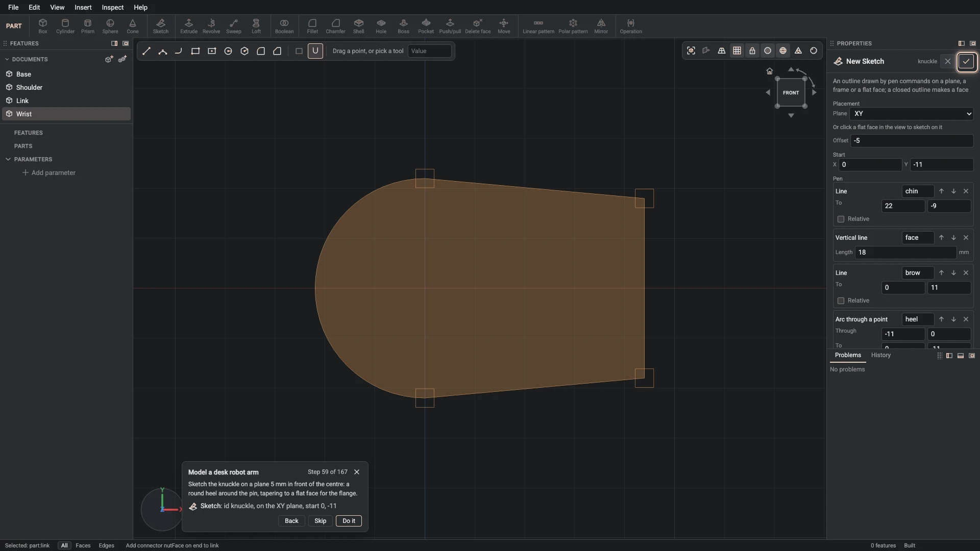
Task: Open the Inspect menu
Action: coord(113,7)
